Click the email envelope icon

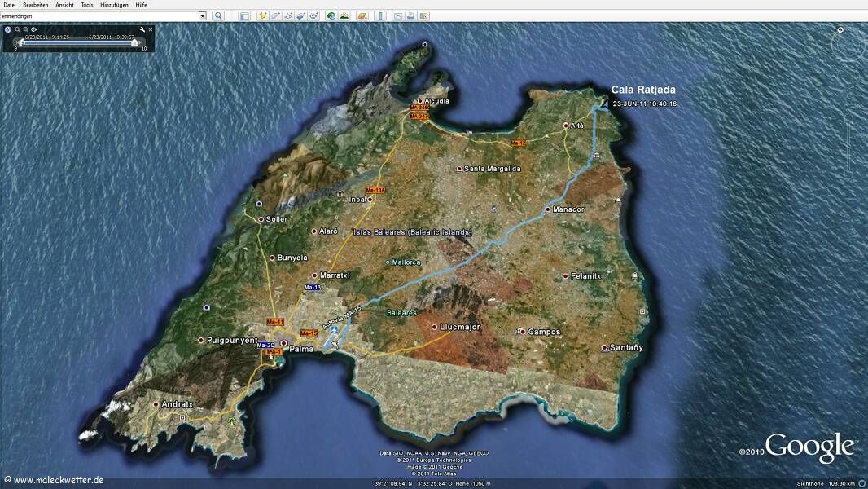(398, 15)
